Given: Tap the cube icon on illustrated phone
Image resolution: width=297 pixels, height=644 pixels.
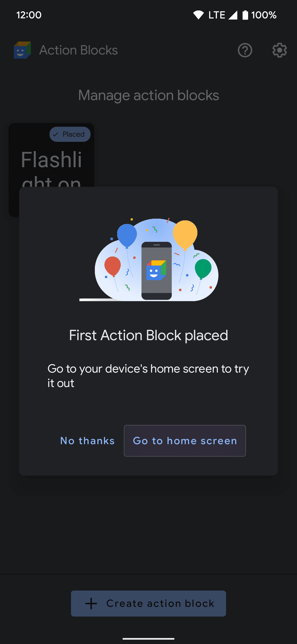Looking at the screenshot, I should [156, 270].
